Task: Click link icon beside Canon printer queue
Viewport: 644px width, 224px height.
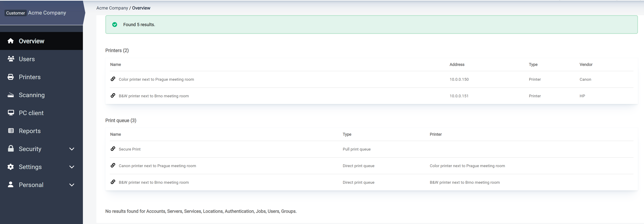Action: click(113, 165)
